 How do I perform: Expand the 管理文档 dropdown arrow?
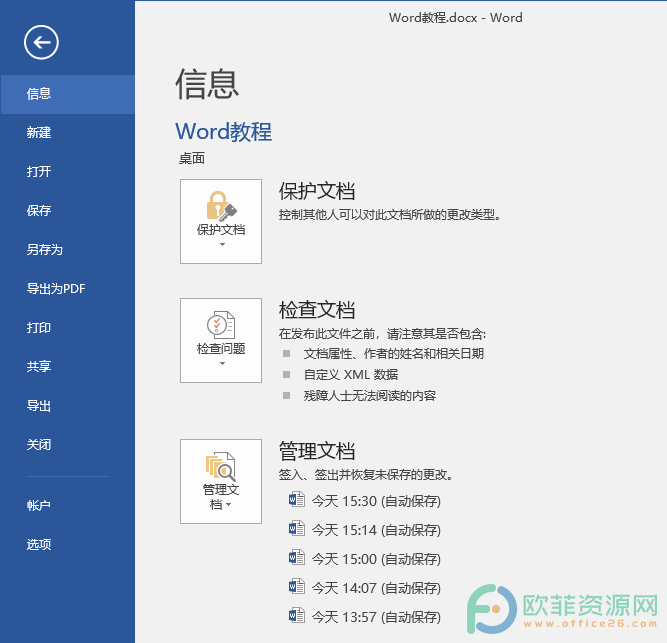coord(229,505)
